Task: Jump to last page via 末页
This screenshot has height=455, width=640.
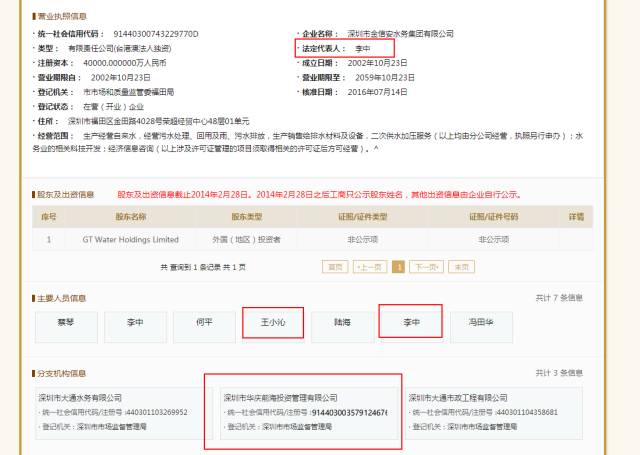Action: click(462, 267)
